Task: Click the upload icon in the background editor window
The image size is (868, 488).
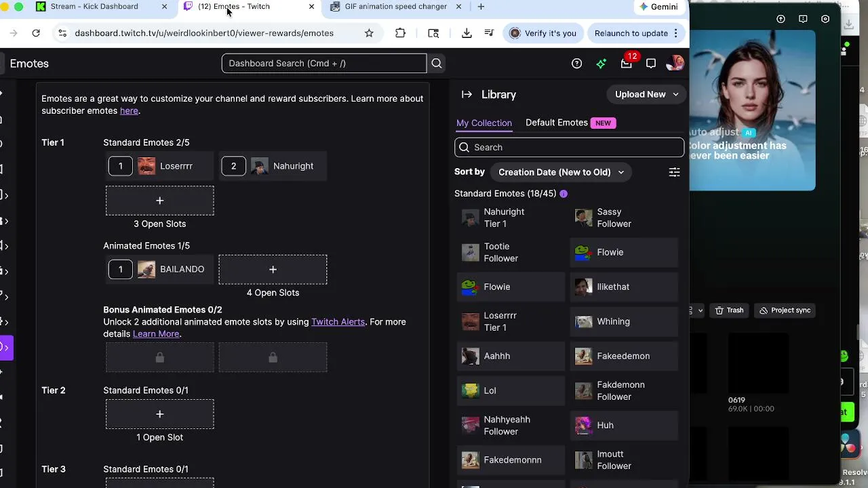Action: point(781,19)
